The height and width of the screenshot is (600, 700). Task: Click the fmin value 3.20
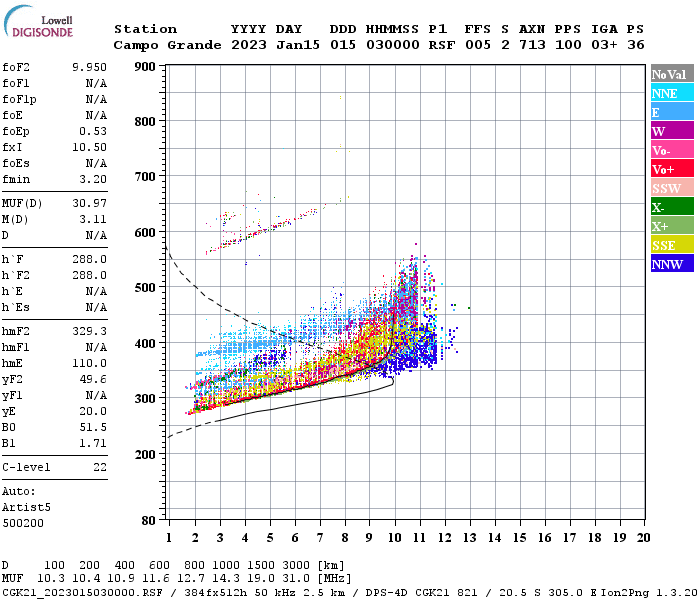click(93, 179)
